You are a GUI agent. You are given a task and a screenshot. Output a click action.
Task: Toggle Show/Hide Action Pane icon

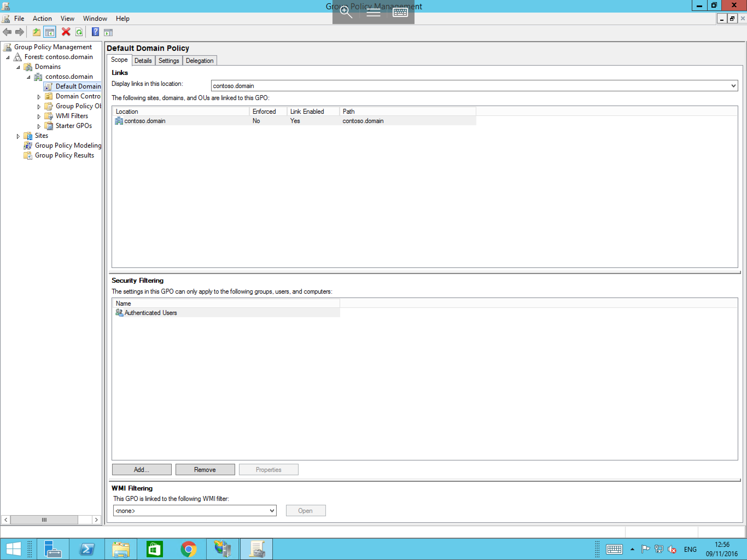[108, 33]
